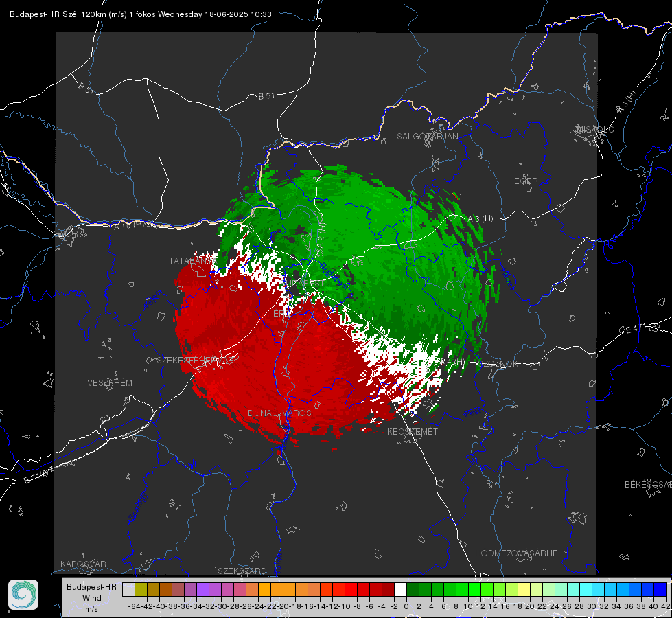Viewport: 672px width, 618px height.
Task: Click the KECSKEMET city label
Action: [x=413, y=431]
